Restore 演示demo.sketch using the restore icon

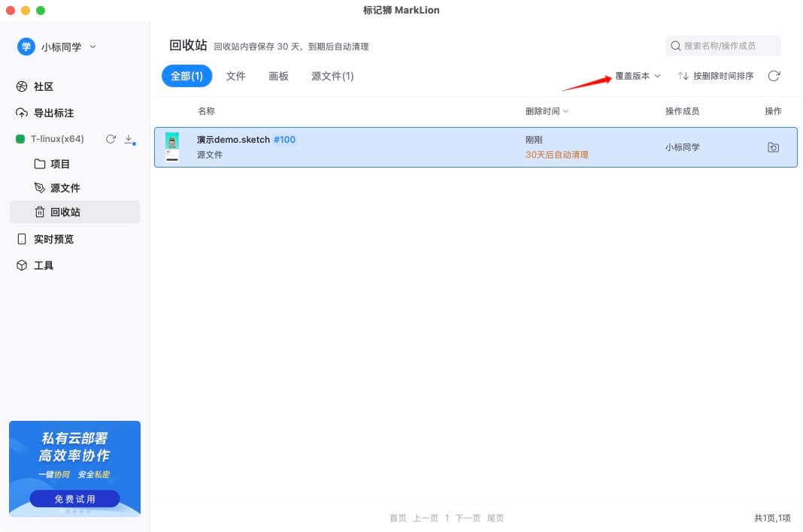tap(773, 147)
